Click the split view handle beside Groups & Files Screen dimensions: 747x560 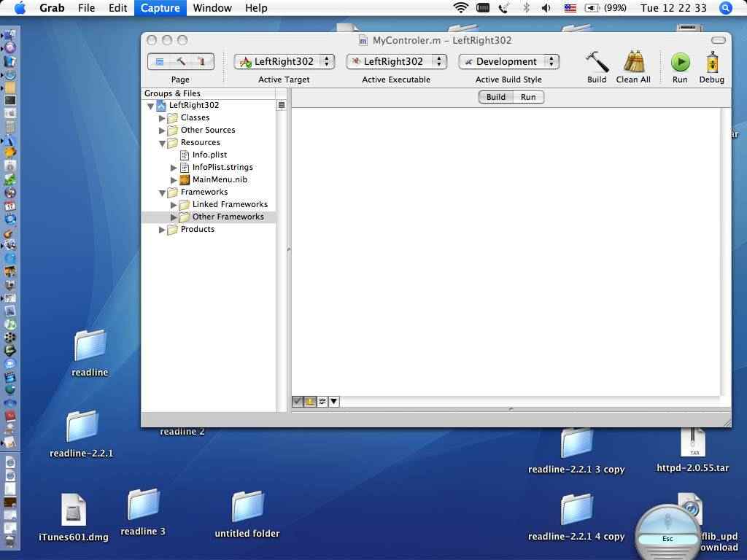tap(289, 249)
